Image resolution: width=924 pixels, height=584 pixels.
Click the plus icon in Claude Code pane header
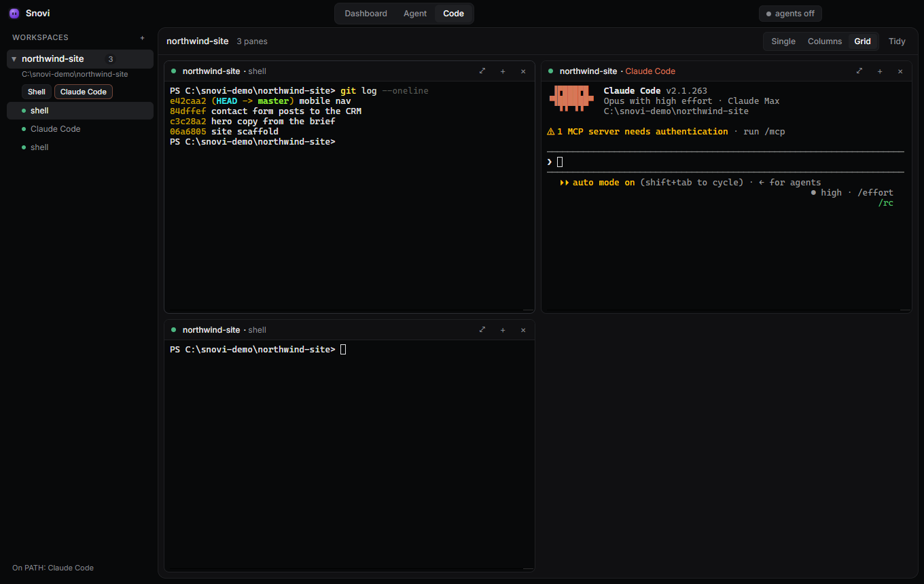pos(880,71)
